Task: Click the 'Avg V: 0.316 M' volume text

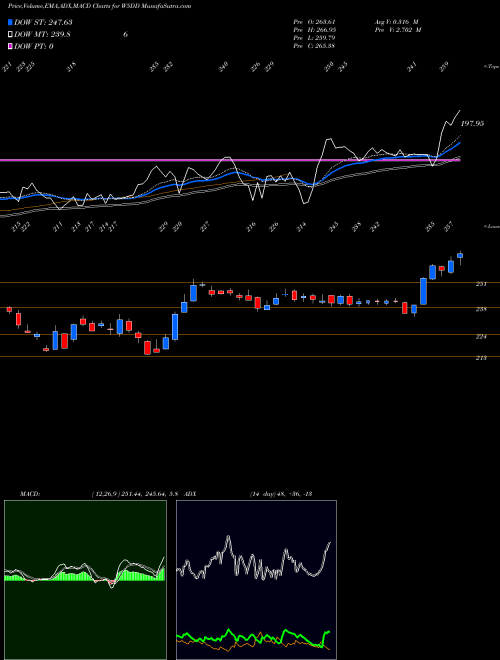Action: click(x=397, y=22)
